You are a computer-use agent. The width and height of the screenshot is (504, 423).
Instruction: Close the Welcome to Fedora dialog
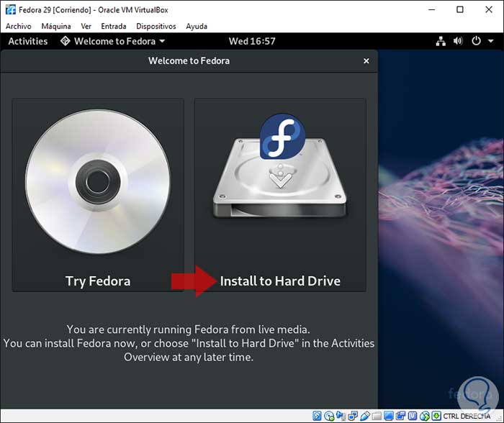pyautogui.click(x=366, y=61)
